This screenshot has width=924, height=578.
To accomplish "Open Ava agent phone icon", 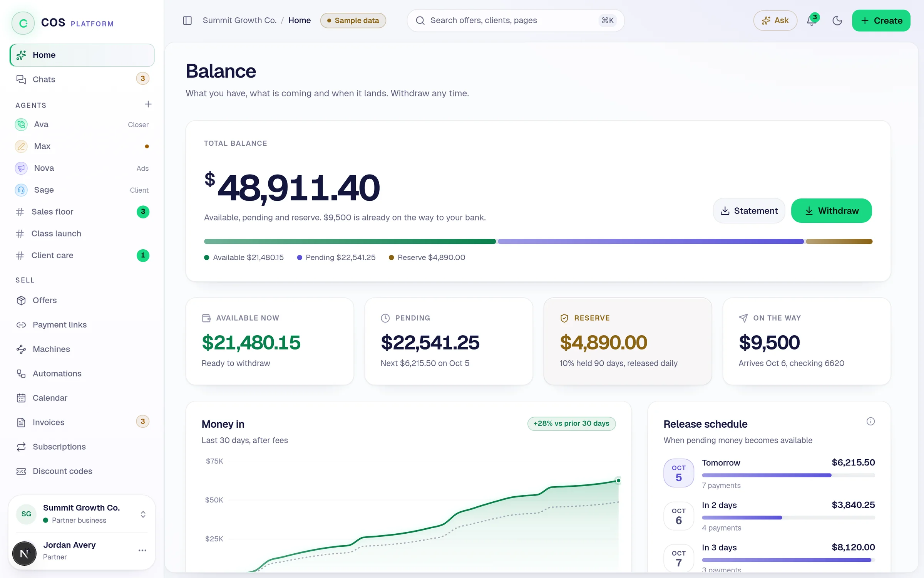I will (21, 124).
